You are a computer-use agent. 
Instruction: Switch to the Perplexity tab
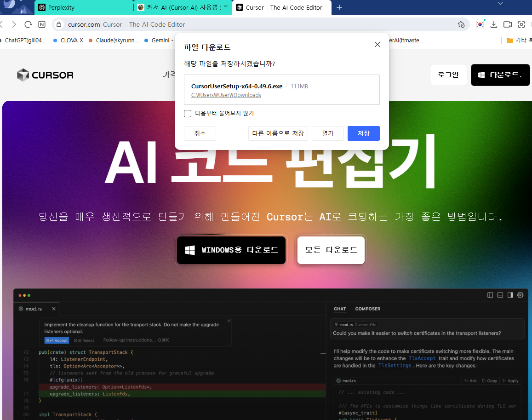(x=84, y=7)
